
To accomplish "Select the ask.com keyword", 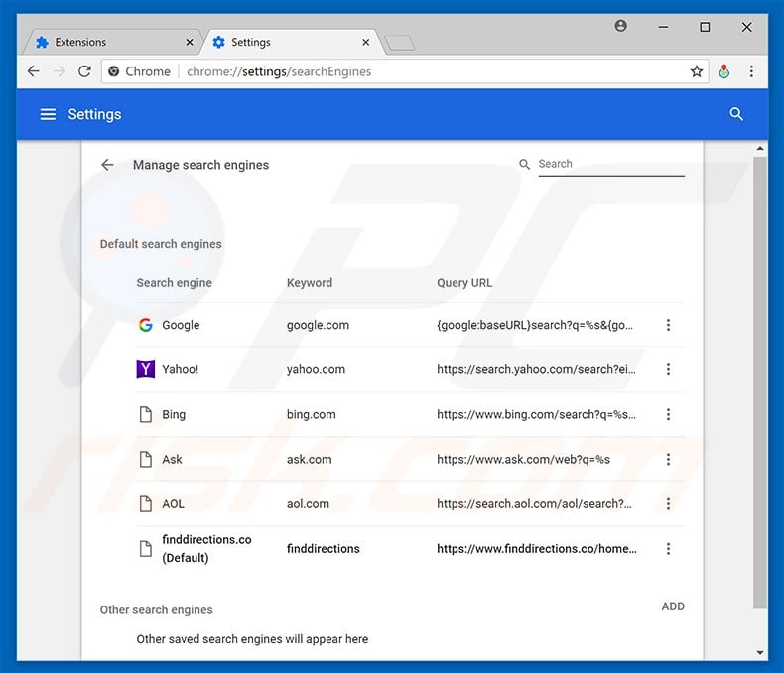I will 309,459.
